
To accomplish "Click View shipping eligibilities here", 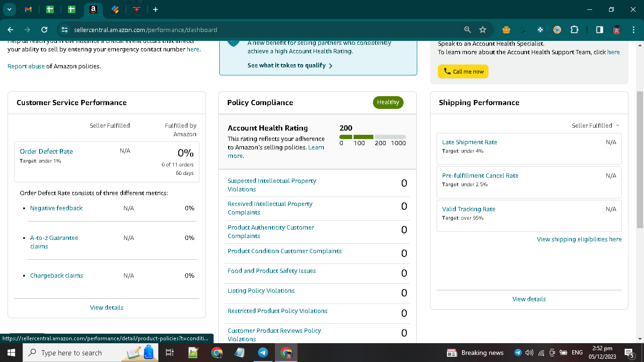I will 579,239.
